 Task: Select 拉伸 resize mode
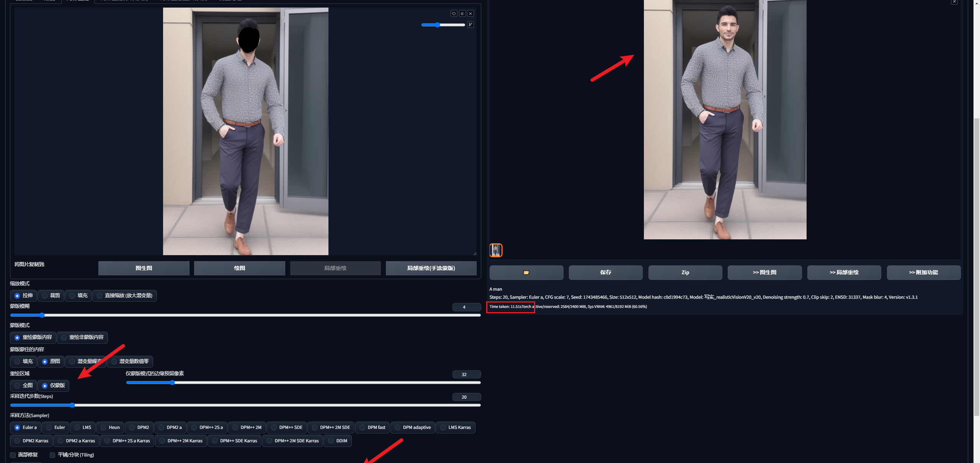[24, 296]
